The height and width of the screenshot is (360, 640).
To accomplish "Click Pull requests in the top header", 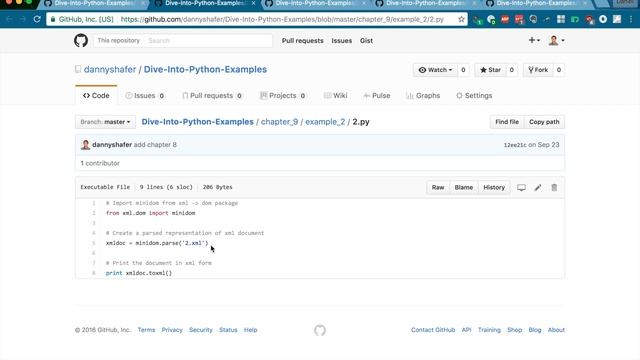I will (302, 40).
